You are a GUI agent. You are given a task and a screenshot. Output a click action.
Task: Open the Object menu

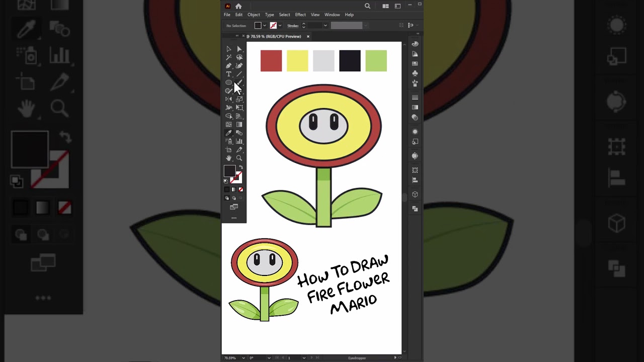254,15
